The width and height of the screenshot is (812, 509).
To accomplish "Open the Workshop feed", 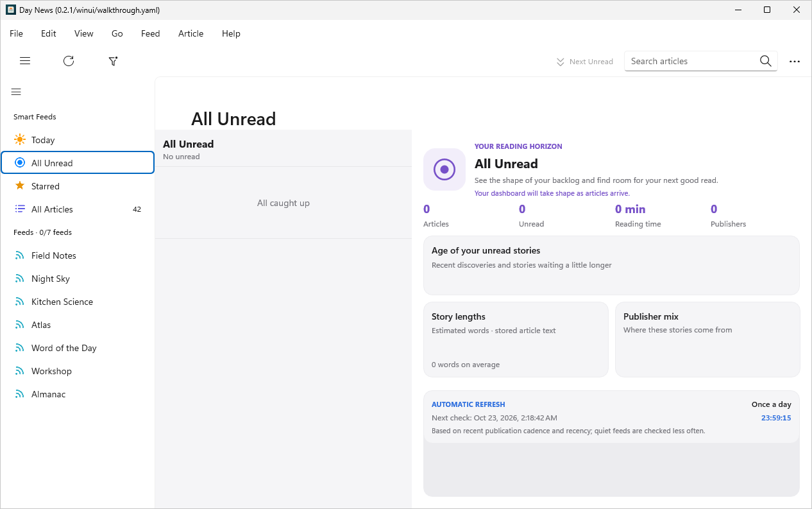I will coord(78,371).
